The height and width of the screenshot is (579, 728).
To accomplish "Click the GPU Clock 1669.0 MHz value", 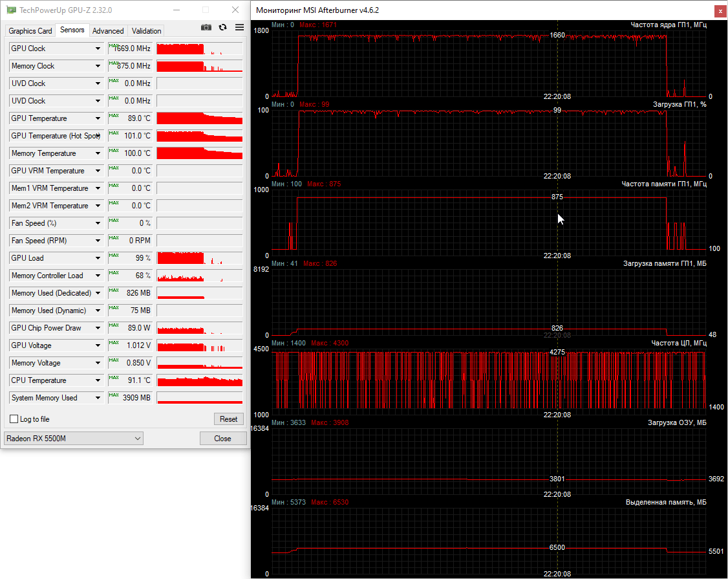I will click(x=131, y=49).
